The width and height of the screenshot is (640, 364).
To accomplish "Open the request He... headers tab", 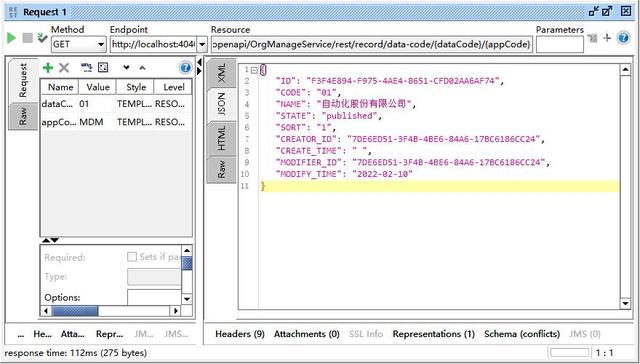I will click(x=42, y=334).
